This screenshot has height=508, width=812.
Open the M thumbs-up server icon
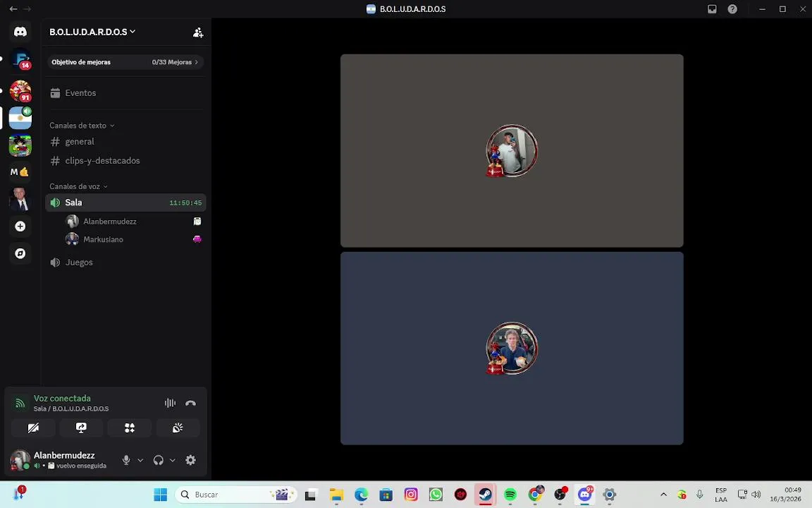[x=20, y=172]
